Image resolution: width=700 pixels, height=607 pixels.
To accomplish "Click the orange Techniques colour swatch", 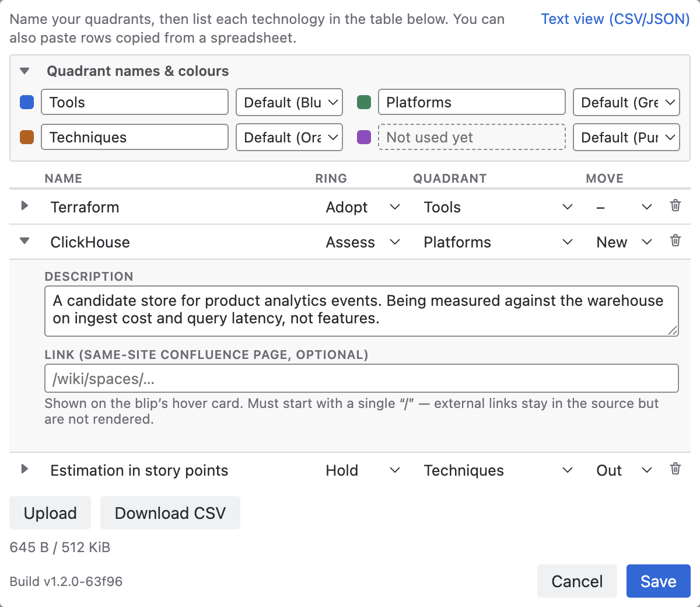I will point(27,137).
